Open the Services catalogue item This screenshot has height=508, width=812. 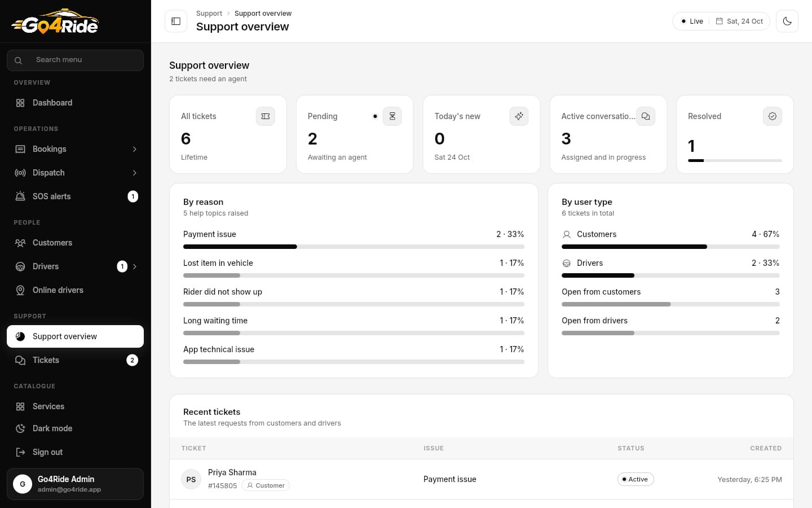click(x=75, y=406)
